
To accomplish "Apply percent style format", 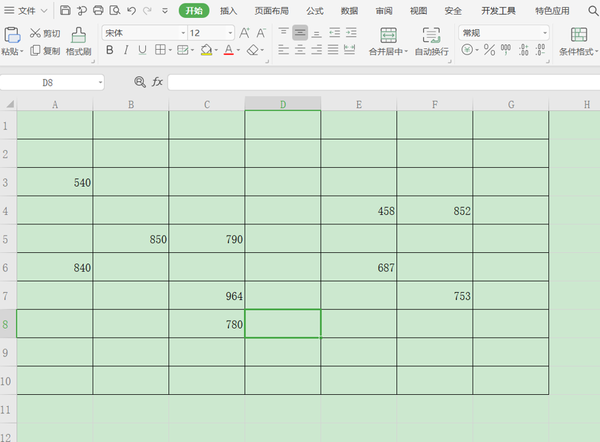I will tap(489, 50).
